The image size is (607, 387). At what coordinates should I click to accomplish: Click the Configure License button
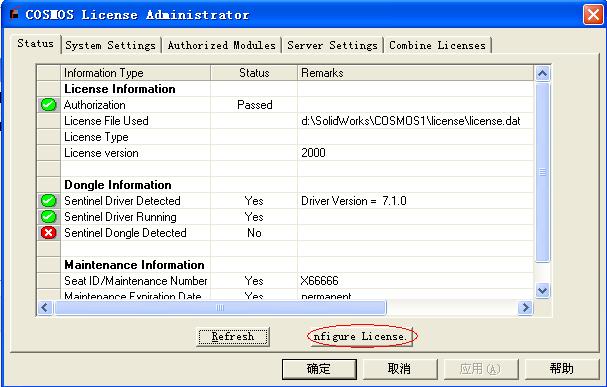(x=361, y=336)
